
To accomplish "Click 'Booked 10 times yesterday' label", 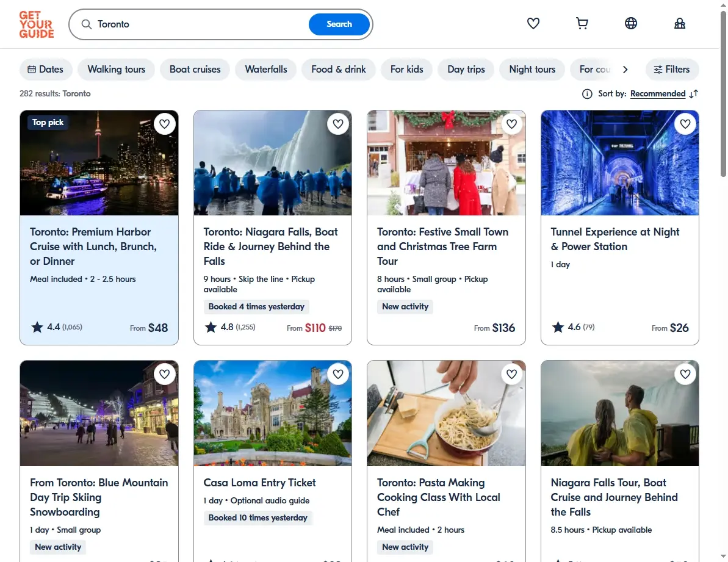I will (x=258, y=518).
